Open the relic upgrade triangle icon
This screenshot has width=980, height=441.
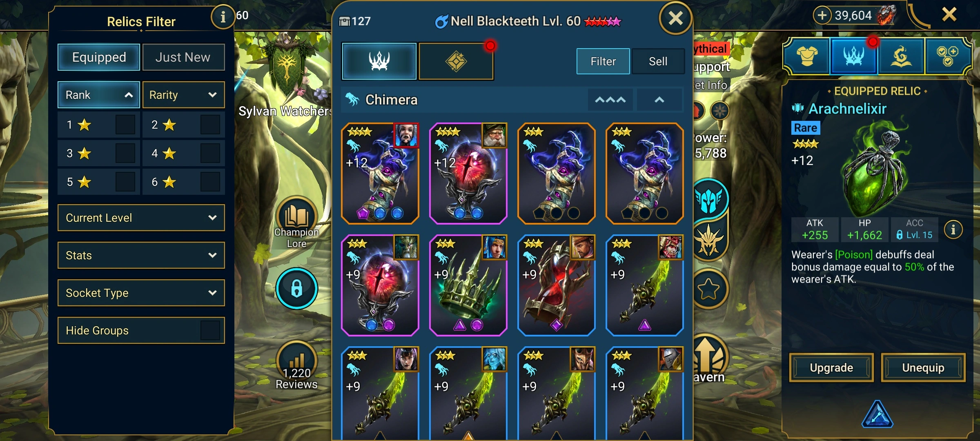coord(877,414)
